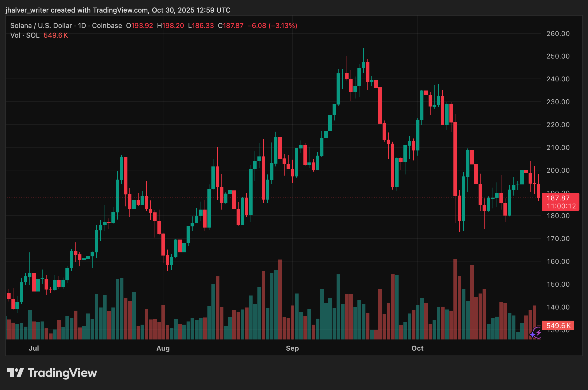
Task: Click the Aug label on time axis
Action: [x=163, y=348]
